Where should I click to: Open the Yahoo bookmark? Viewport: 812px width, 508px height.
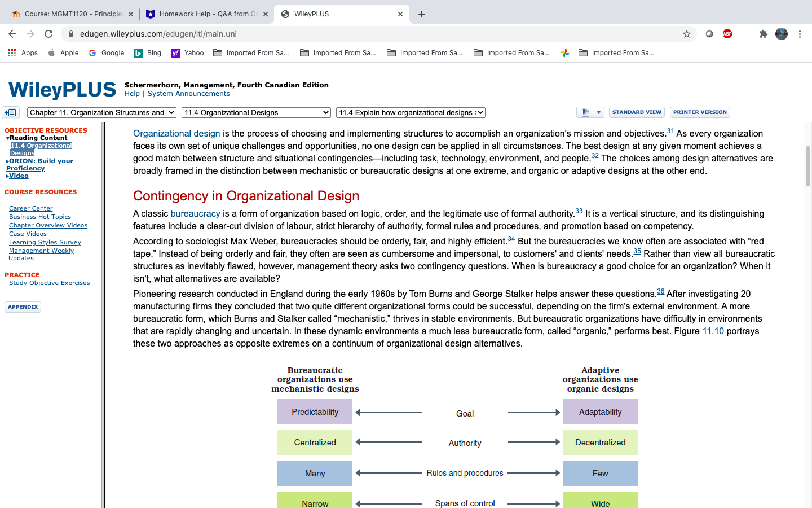pyautogui.click(x=187, y=53)
